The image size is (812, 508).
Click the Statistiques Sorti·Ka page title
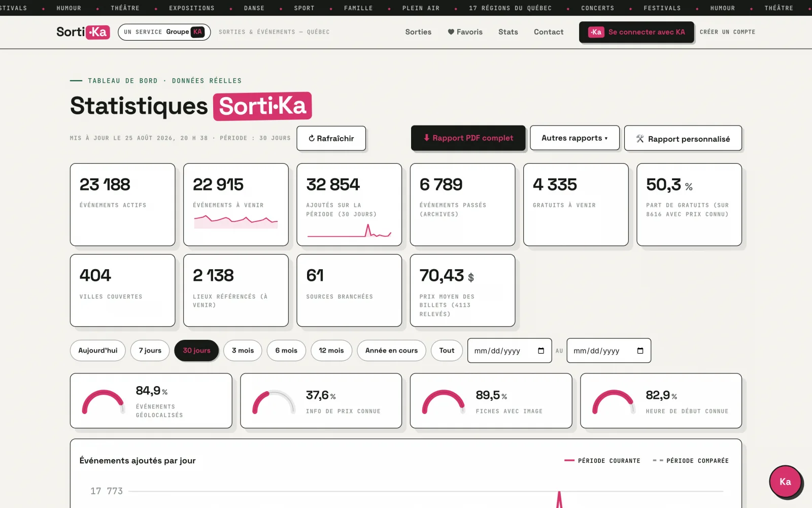click(191, 106)
